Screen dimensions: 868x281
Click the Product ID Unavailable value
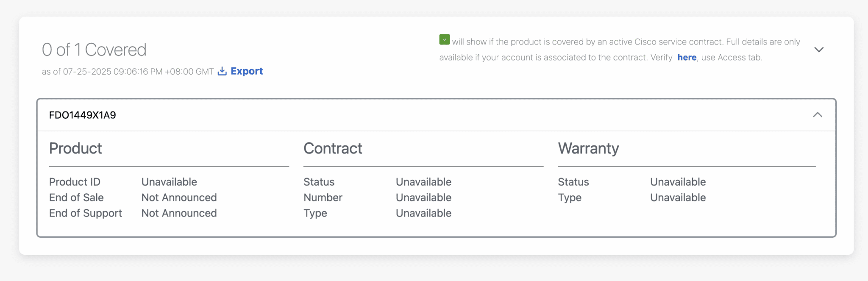coord(169,182)
